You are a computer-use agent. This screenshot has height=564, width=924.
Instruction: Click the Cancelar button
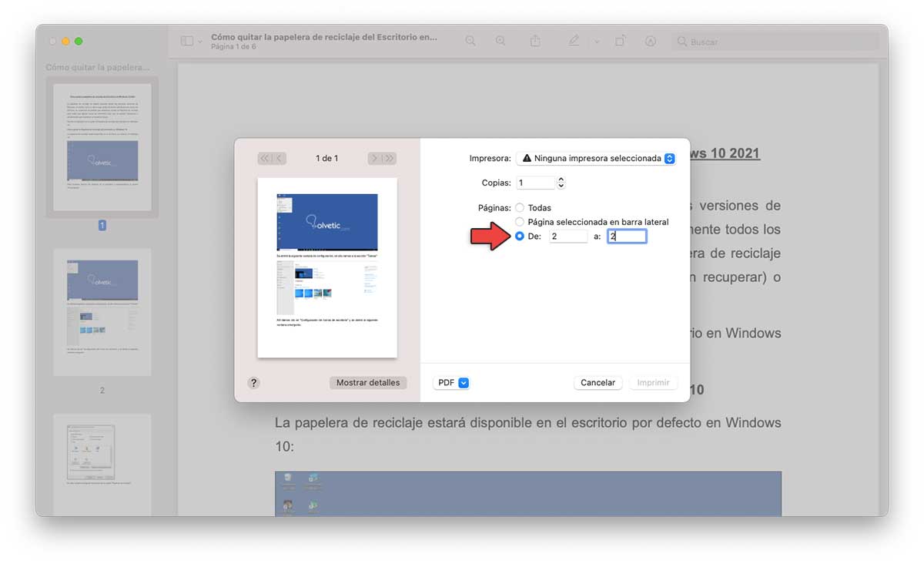(598, 382)
